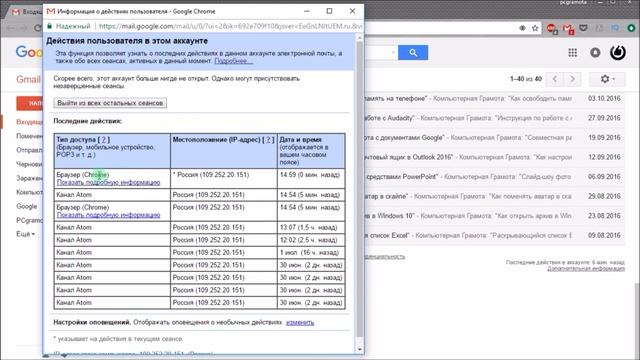Open the PCgramota label in Gmail sidebar
Viewport: 640px width, 360px height.
pos(29,220)
